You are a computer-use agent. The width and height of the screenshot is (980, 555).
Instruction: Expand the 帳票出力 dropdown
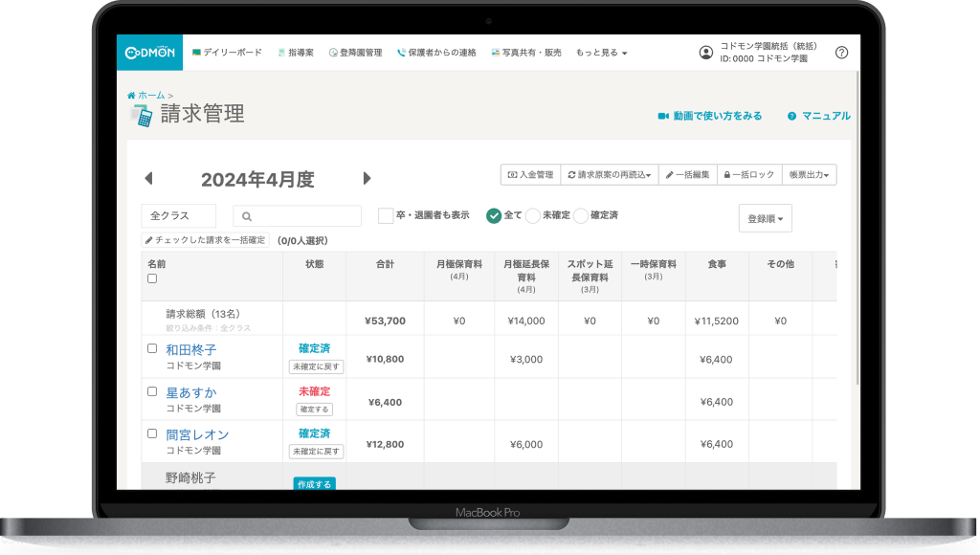point(810,175)
